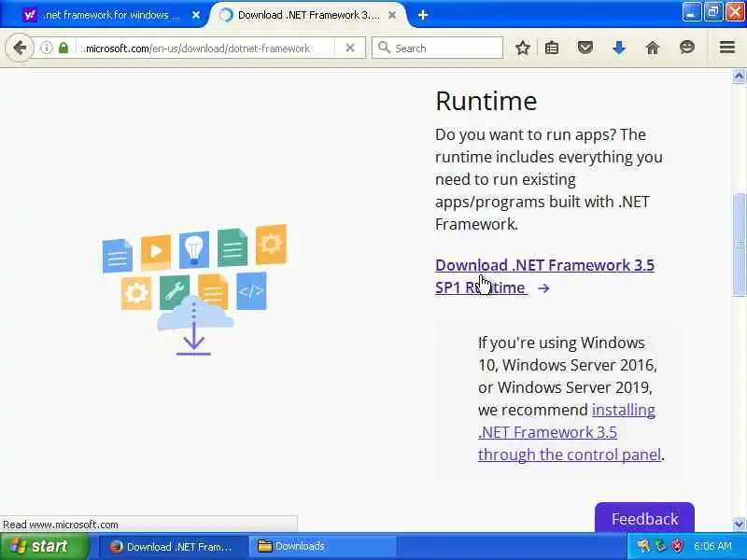Click the smiley chat toolbar icon
The width and height of the screenshot is (747, 560).
point(686,48)
